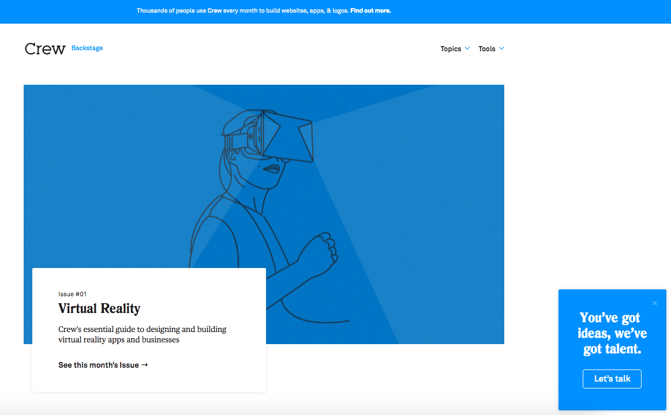Open the Backstage link

[x=87, y=48]
